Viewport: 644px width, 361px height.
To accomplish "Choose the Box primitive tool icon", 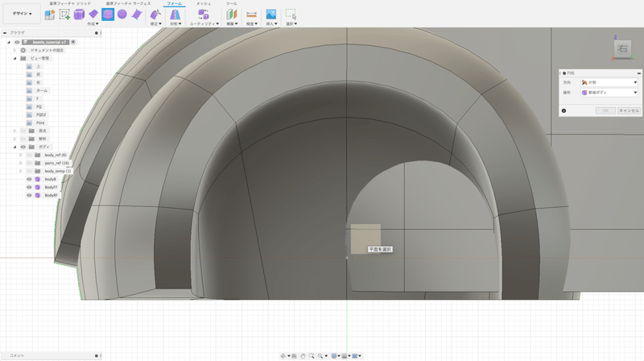I will click(79, 15).
